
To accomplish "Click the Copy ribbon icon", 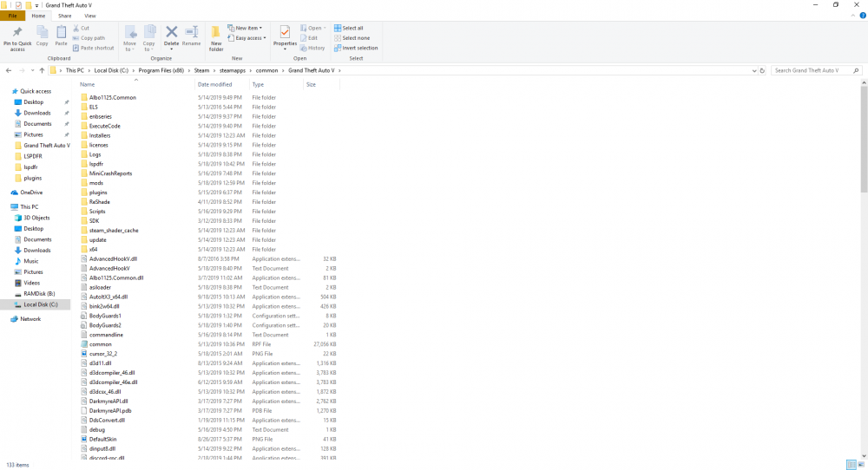I will tap(42, 32).
